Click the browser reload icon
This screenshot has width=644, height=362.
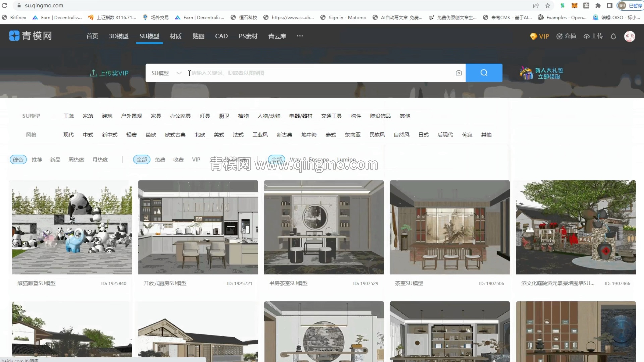[4, 5]
